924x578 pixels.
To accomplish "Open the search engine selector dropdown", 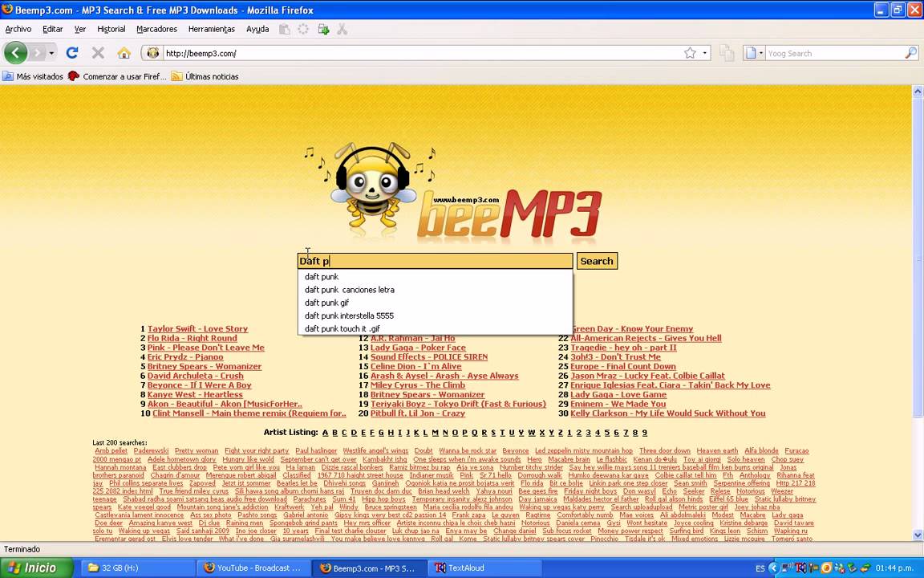I will tap(754, 53).
